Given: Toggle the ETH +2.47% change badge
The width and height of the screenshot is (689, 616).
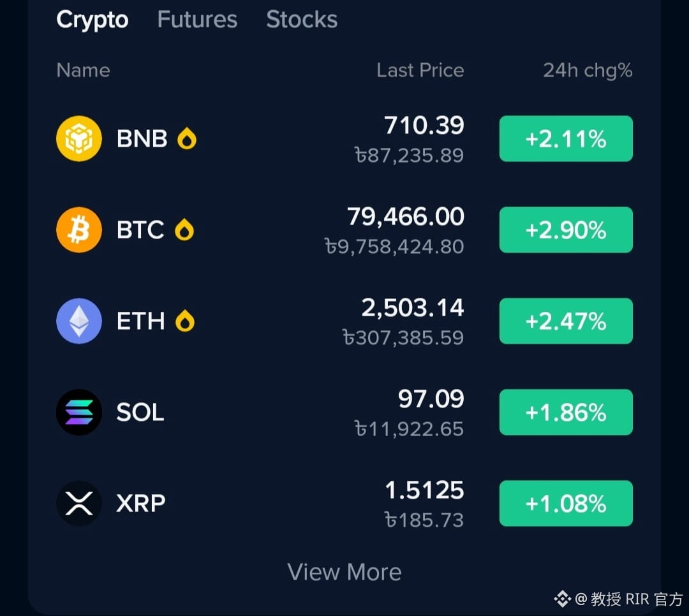Looking at the screenshot, I should coord(566,321).
